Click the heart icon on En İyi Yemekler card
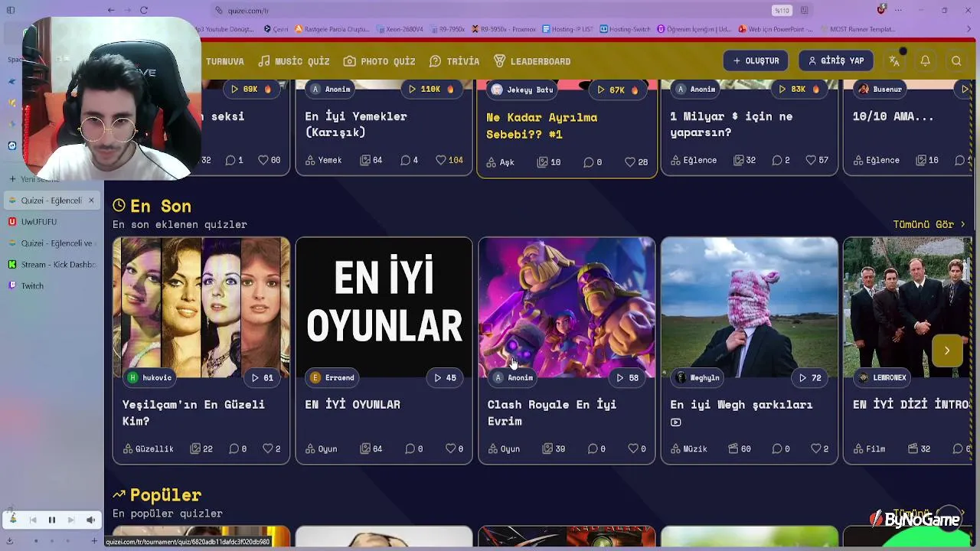This screenshot has width=980, height=551. [x=441, y=160]
